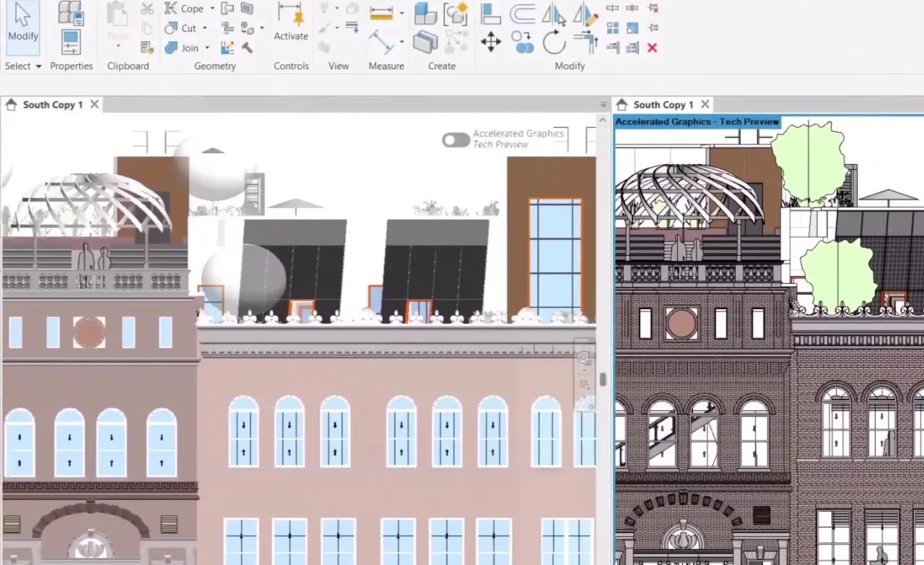
Task: Select the Measure tool icon
Action: coord(380,11)
